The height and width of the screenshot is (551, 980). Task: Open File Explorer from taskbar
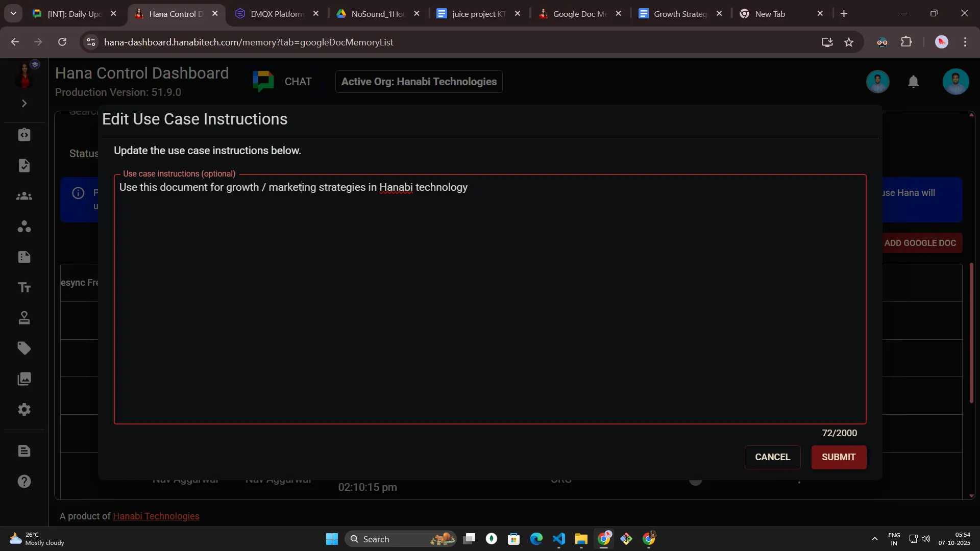pos(581,539)
